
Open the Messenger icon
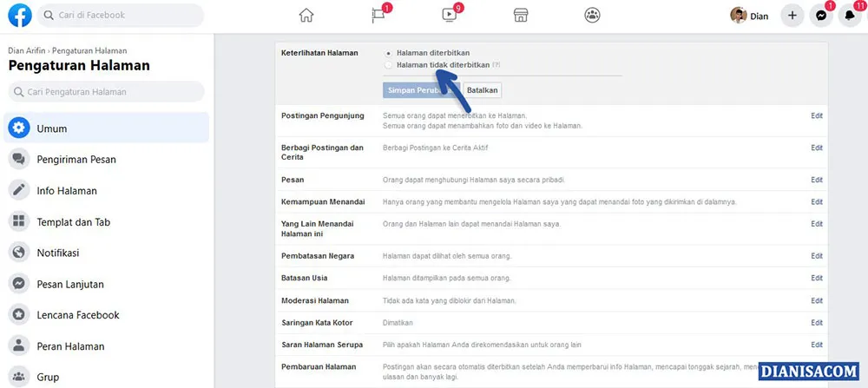point(821,16)
